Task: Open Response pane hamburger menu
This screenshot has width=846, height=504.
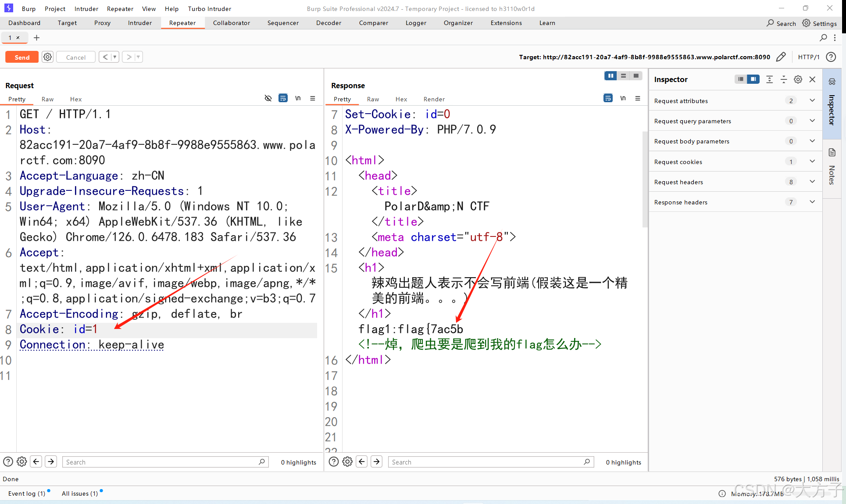Action: point(638,98)
